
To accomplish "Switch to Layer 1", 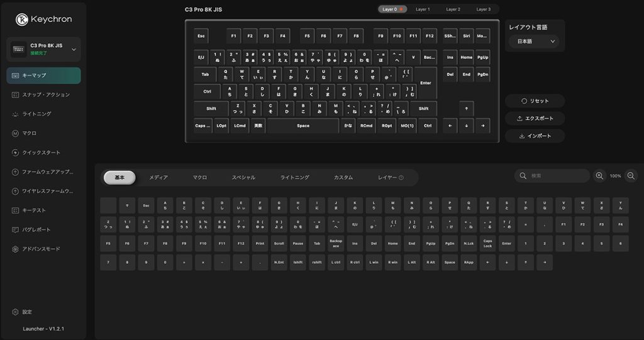I will tap(423, 9).
